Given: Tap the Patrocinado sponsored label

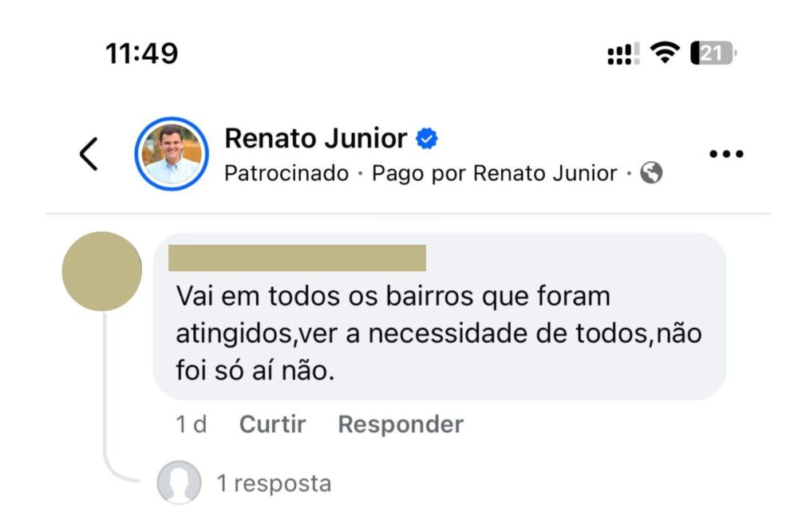Looking at the screenshot, I should (286, 173).
